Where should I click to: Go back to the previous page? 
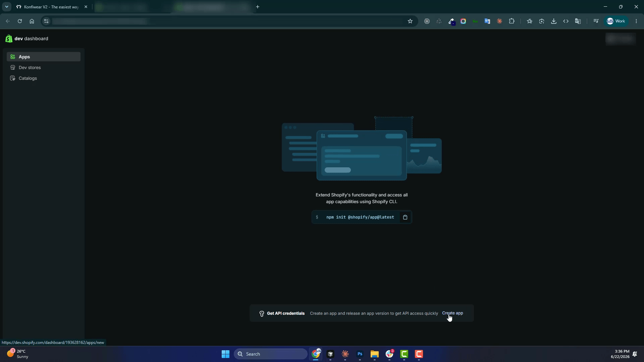tap(8, 21)
